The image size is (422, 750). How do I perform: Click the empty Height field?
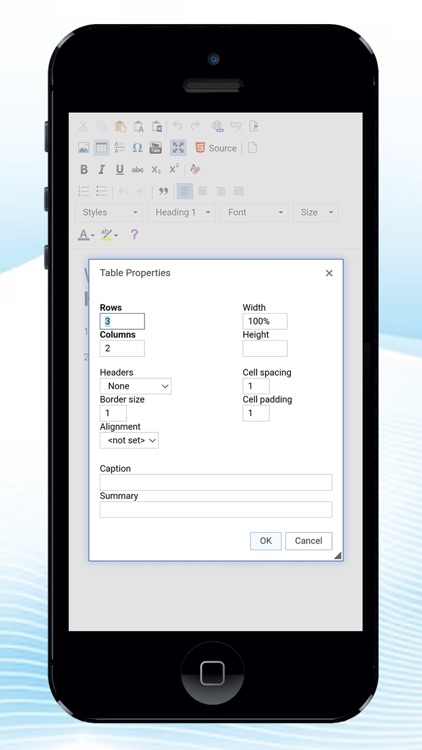click(x=265, y=348)
